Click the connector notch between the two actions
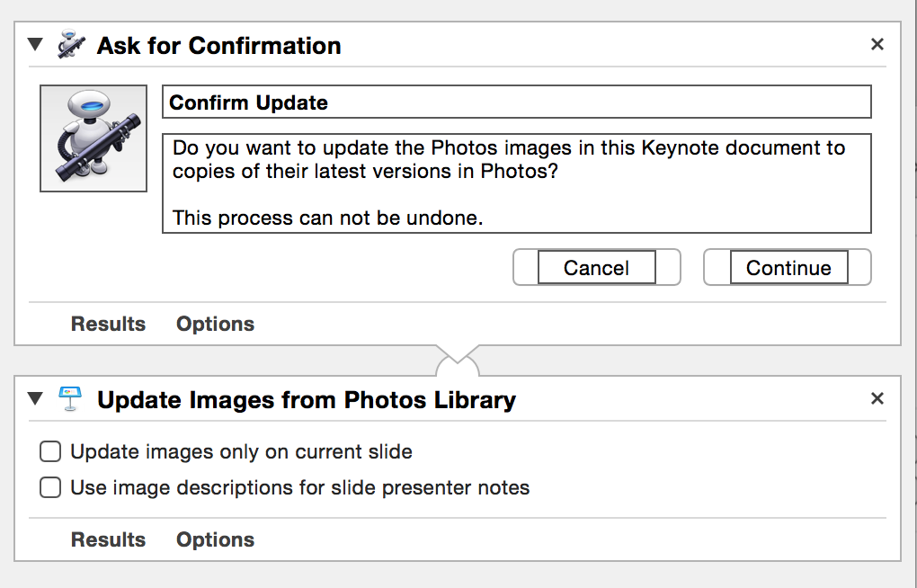The height and width of the screenshot is (588, 917). coord(458,360)
